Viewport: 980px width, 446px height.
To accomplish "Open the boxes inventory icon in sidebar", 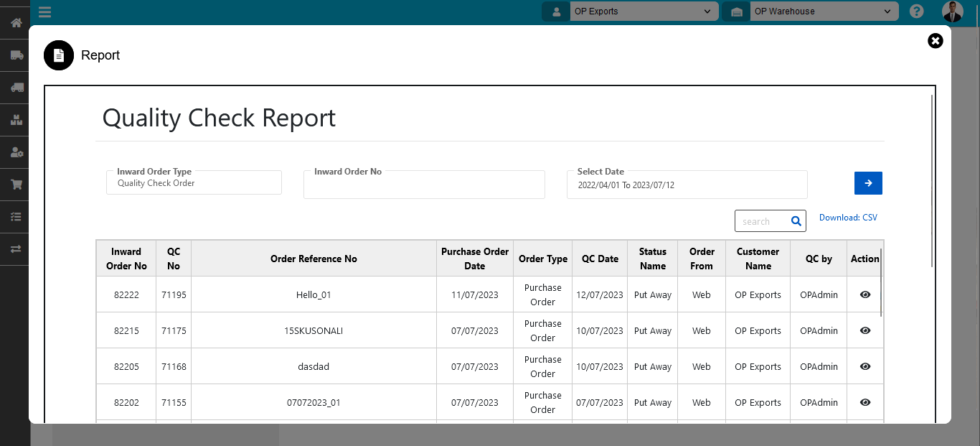I will 16,120.
